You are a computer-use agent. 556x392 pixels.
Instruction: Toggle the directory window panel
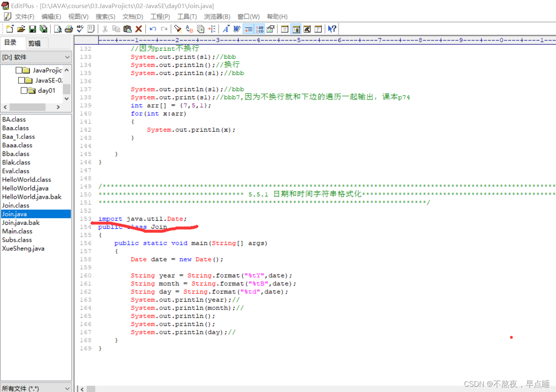pos(285,29)
